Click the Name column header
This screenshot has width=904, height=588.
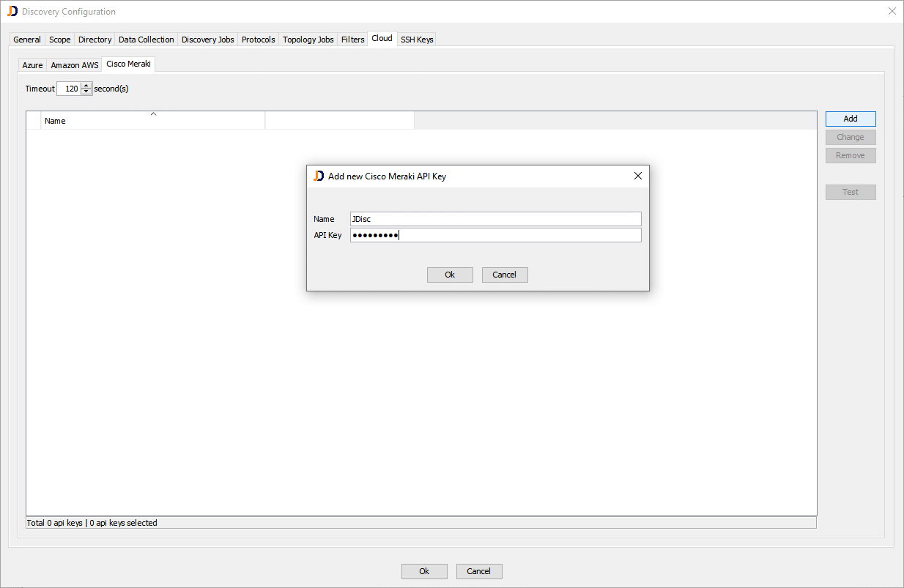point(55,120)
